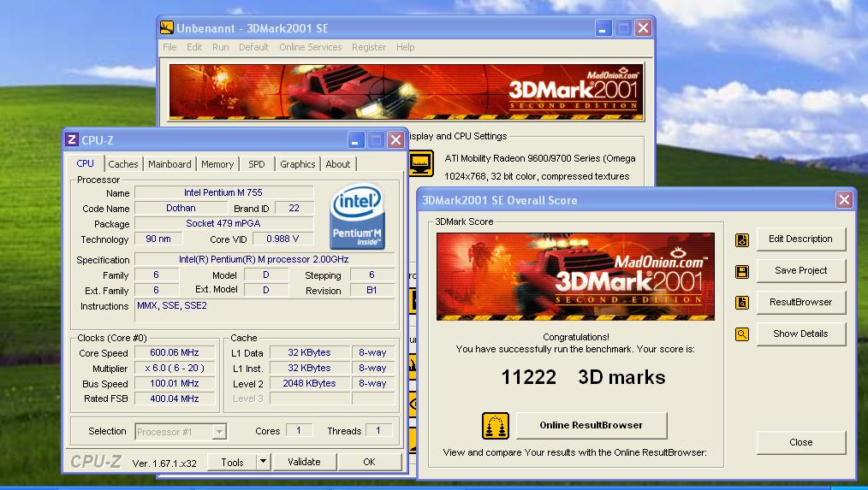Image resolution: width=868 pixels, height=490 pixels.
Task: Click the Show Details magnifier icon
Action: (742, 334)
